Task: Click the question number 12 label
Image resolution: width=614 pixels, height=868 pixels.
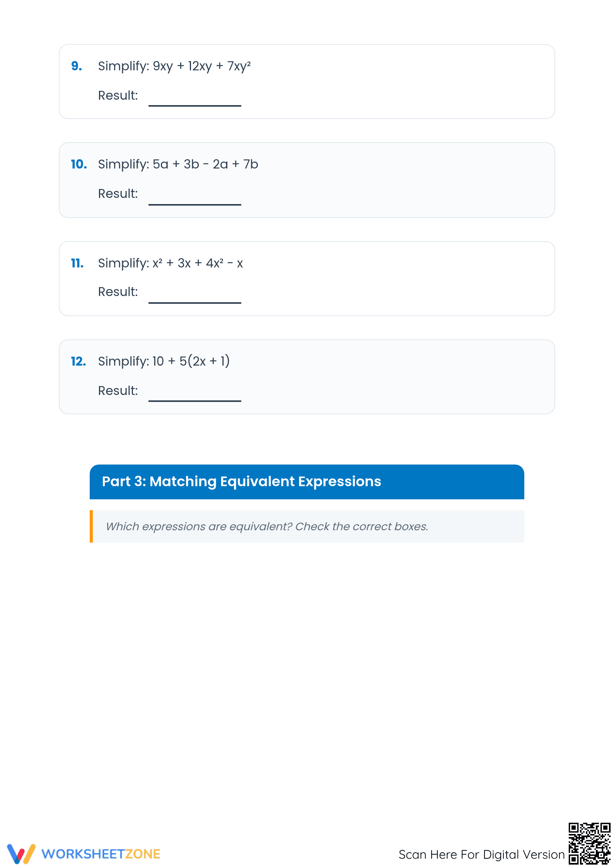Action: pos(78,361)
